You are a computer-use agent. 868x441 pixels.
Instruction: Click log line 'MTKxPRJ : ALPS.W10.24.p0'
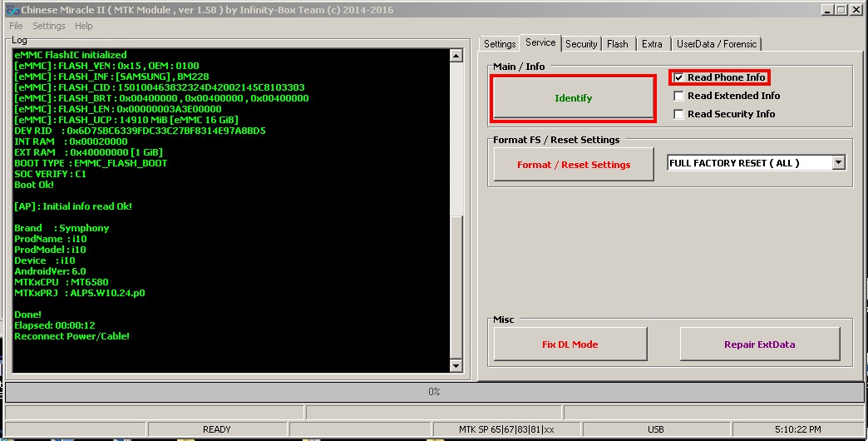coord(80,293)
